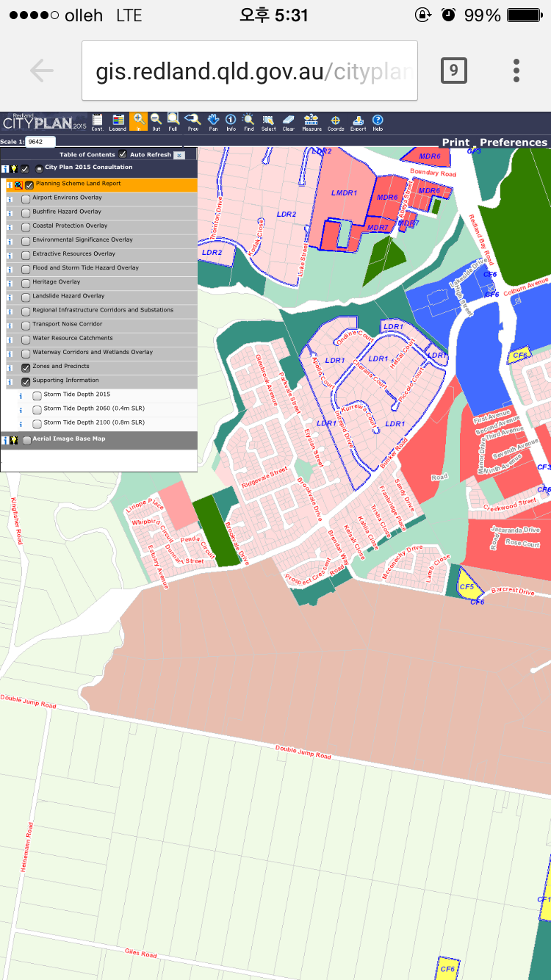The height and width of the screenshot is (980, 551).
Task: Activate the Pan hand tool
Action: coord(213,121)
